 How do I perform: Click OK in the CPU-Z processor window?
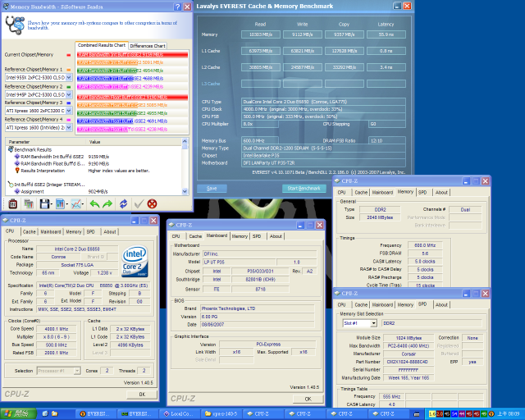click(x=142, y=395)
